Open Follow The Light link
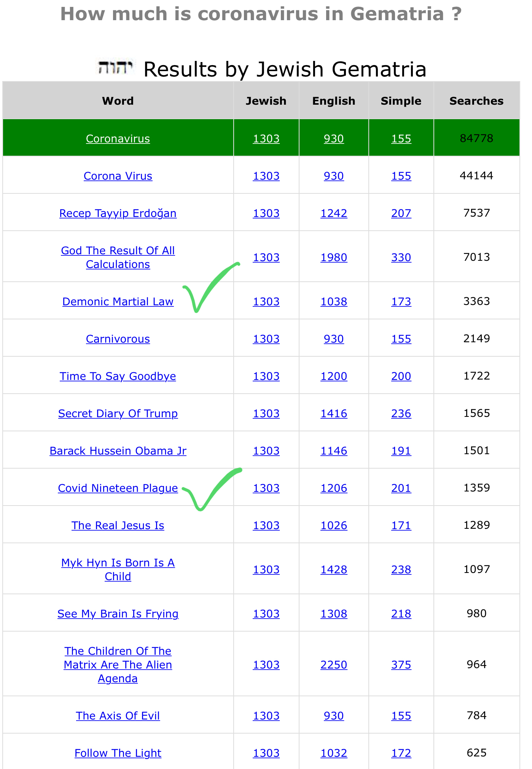The height and width of the screenshot is (769, 532). 118,753
